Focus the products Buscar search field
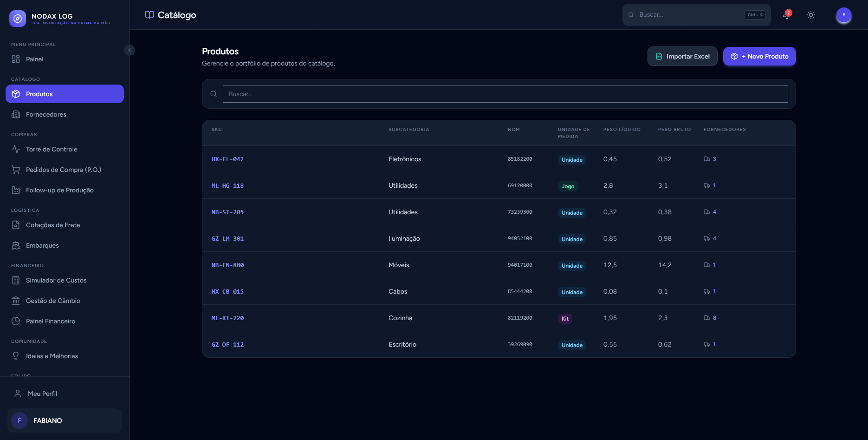The width and height of the screenshot is (868, 440). (505, 94)
